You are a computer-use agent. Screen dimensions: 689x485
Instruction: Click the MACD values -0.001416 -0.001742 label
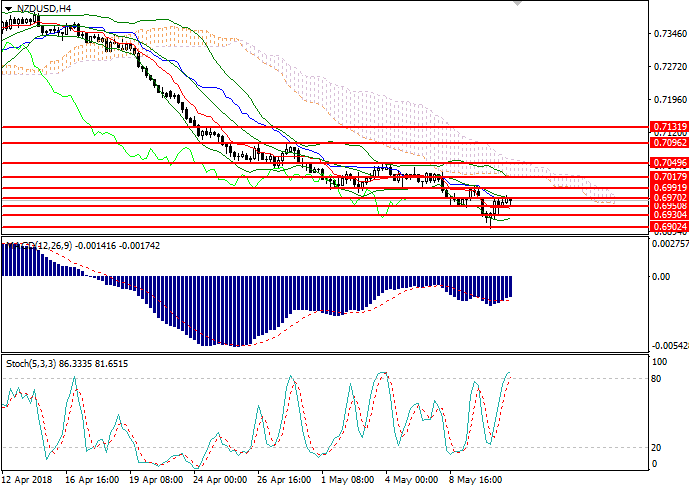tap(112, 245)
